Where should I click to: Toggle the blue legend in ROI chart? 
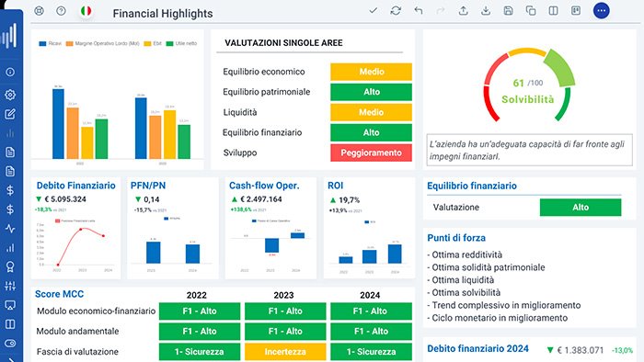click(370, 222)
